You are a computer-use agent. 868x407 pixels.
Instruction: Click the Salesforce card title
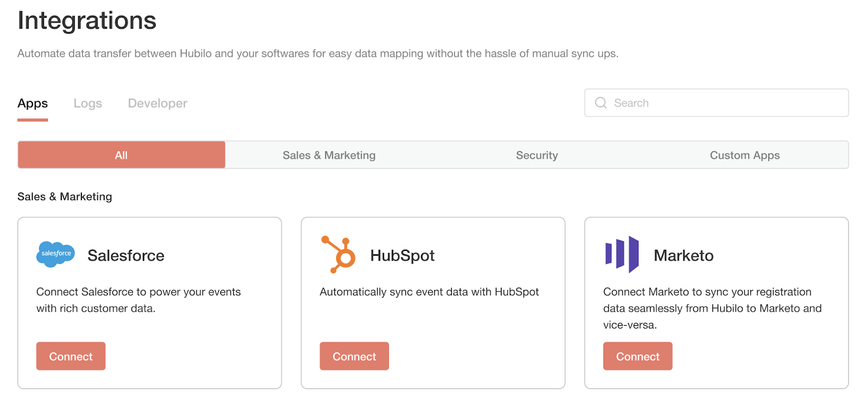[x=126, y=255]
